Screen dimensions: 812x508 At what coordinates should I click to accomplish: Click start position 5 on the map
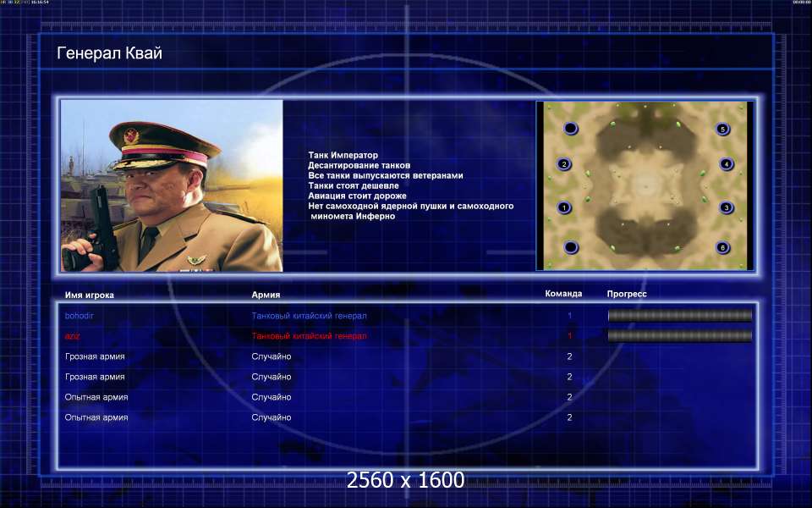[723, 129]
